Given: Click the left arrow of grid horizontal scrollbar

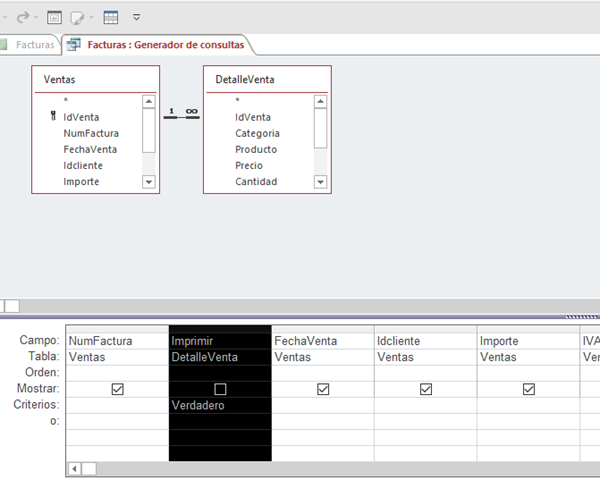Looking at the screenshot, I should [74, 468].
